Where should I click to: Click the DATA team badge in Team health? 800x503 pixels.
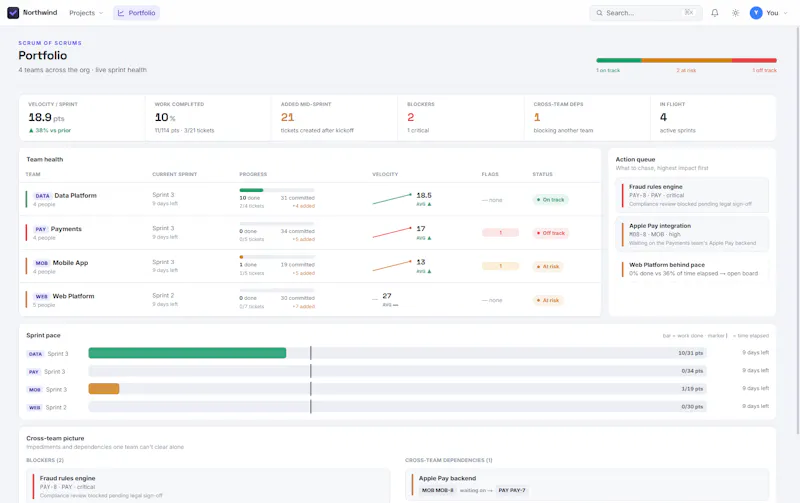click(x=42, y=196)
